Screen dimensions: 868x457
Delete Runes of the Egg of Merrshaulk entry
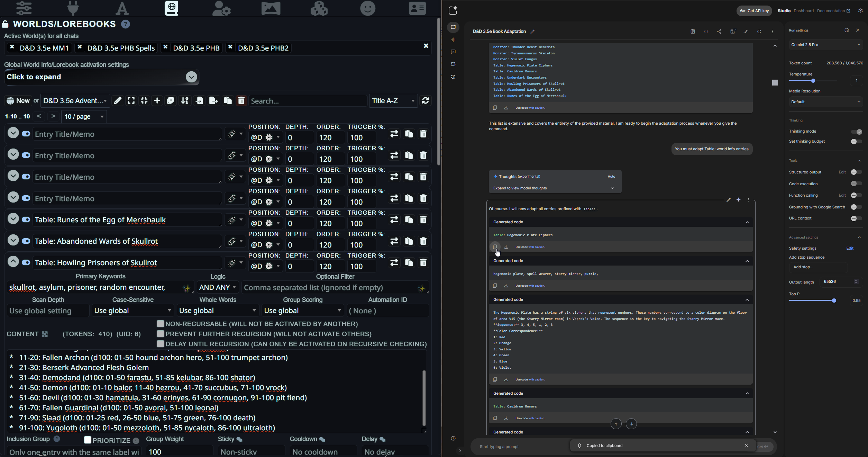tap(423, 220)
